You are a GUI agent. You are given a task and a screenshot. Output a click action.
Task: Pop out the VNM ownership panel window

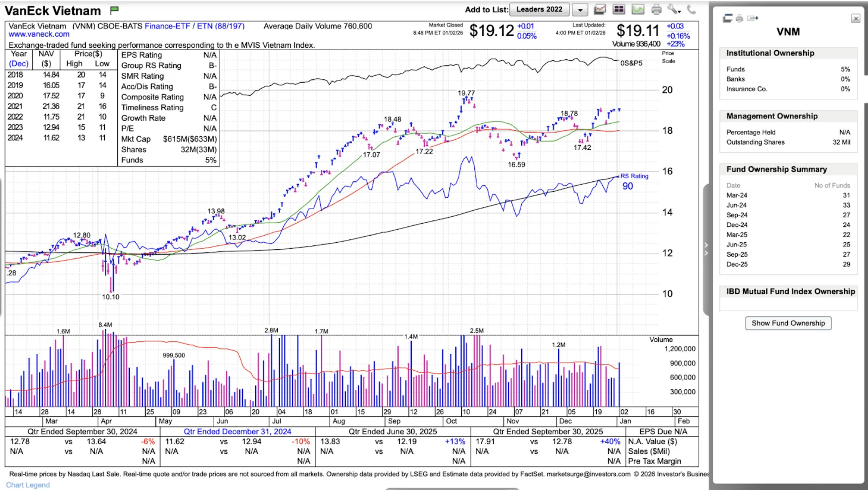click(x=728, y=18)
